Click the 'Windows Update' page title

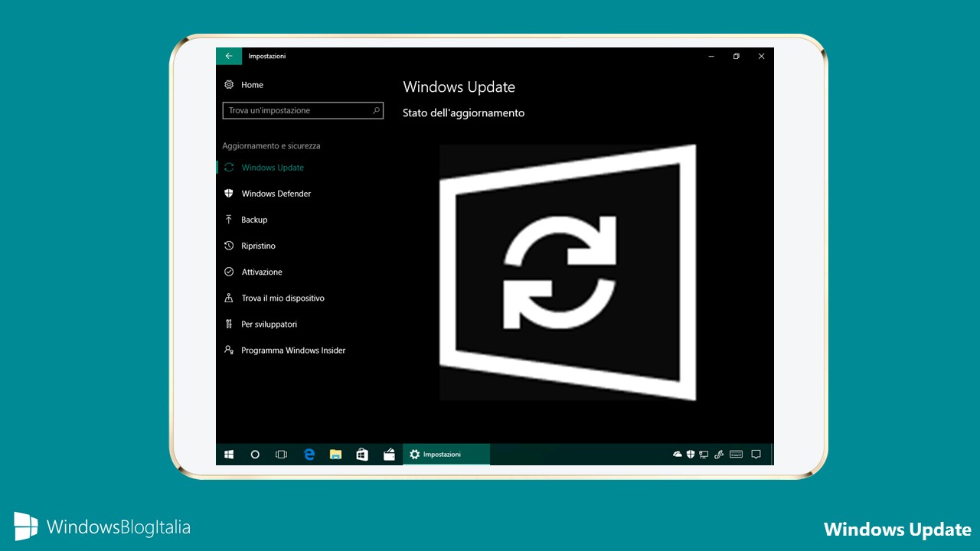(459, 86)
